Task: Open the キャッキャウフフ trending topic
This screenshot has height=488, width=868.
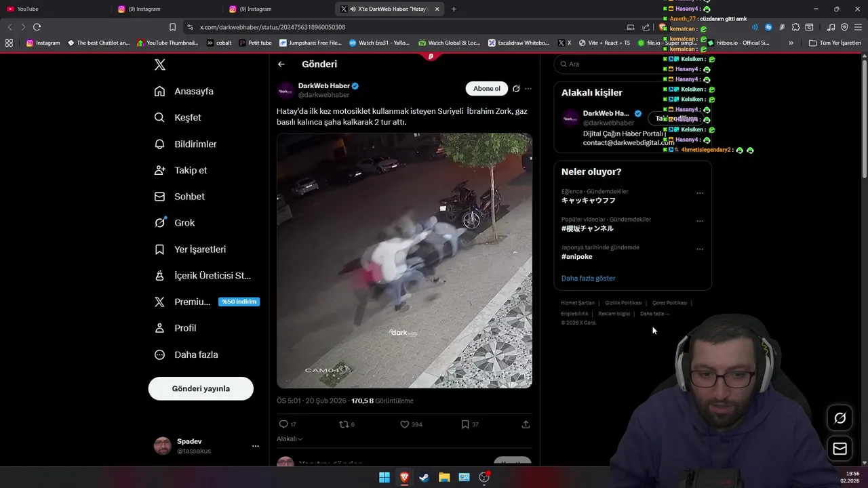Action: (589, 201)
